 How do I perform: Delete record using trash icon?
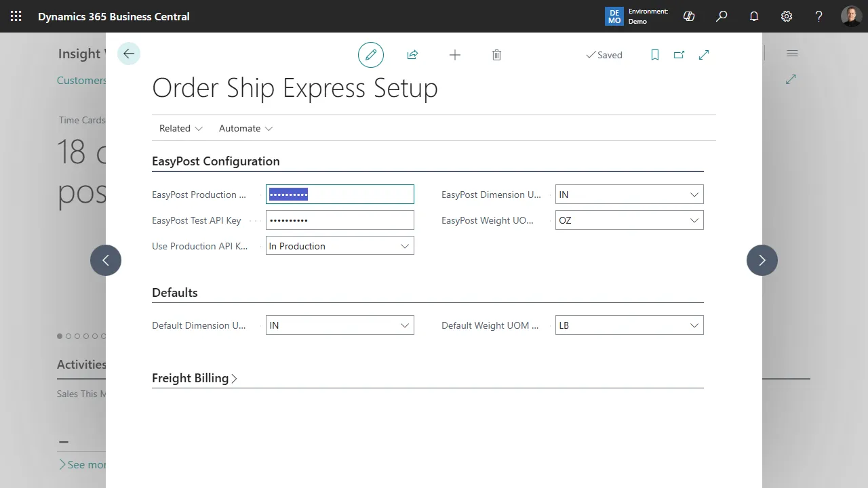coord(496,55)
